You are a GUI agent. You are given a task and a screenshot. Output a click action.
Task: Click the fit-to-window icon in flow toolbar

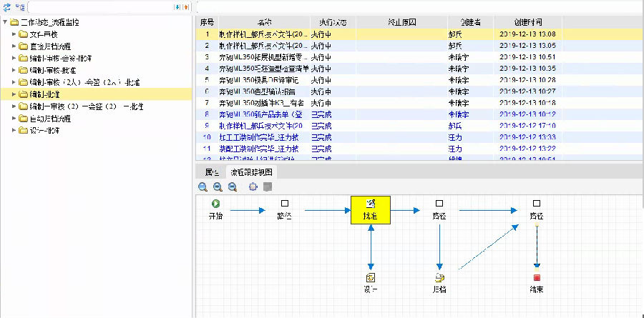click(x=253, y=187)
